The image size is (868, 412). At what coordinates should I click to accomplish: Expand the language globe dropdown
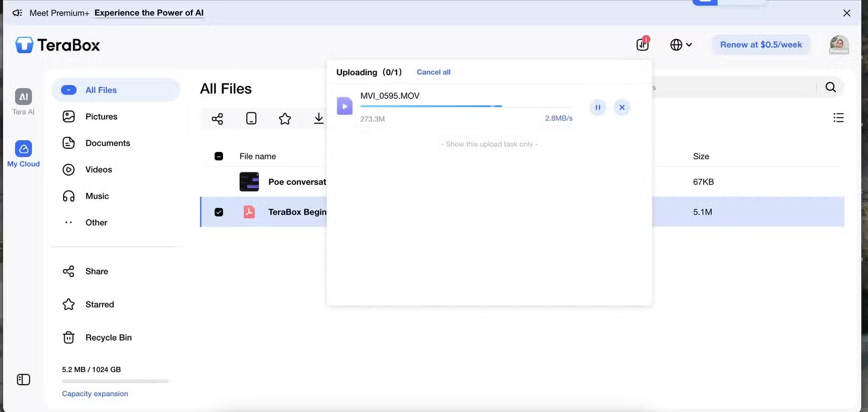tap(681, 45)
